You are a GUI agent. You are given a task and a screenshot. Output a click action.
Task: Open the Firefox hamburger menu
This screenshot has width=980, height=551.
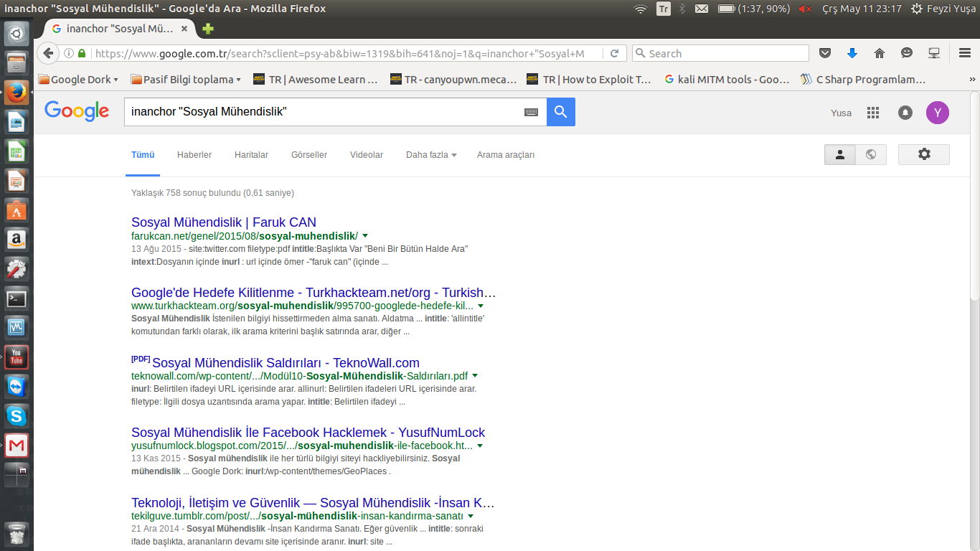click(x=965, y=53)
